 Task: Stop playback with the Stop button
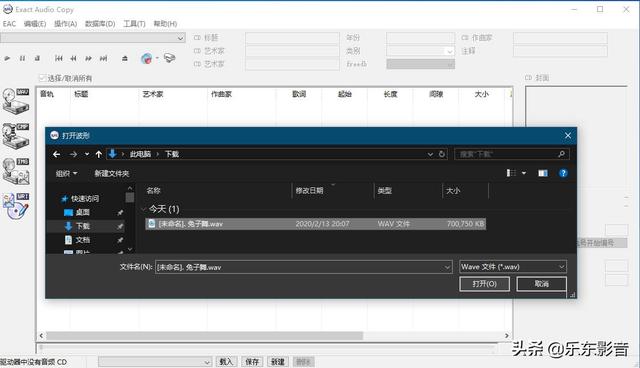[x=37, y=58]
